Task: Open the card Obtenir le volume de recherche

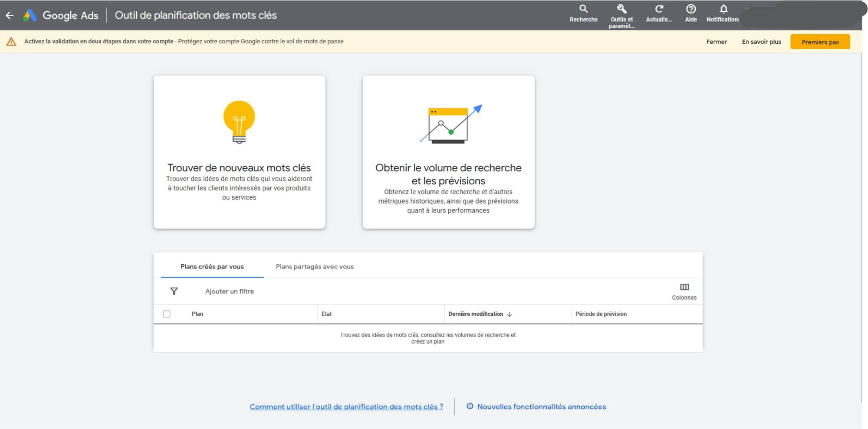Action: tap(448, 152)
